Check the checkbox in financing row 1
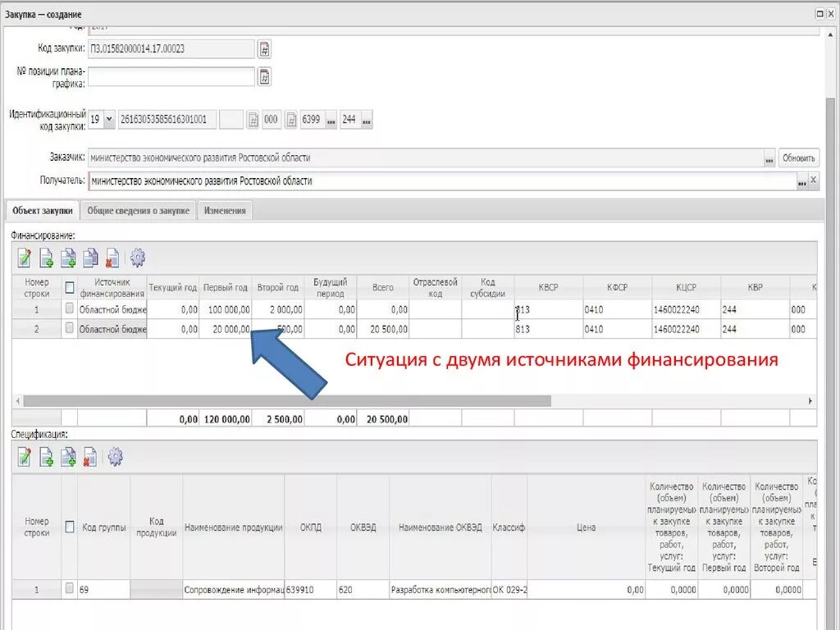 pos(69,308)
